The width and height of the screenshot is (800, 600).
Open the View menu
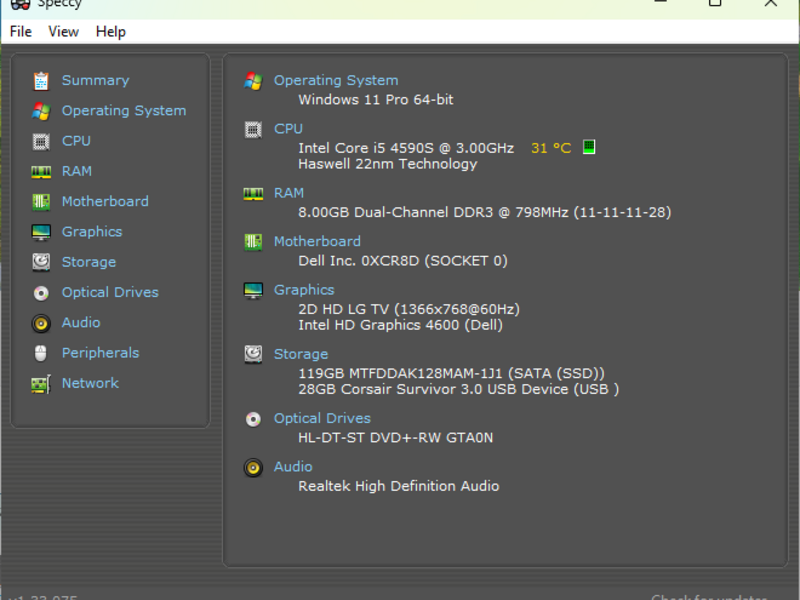[64, 32]
